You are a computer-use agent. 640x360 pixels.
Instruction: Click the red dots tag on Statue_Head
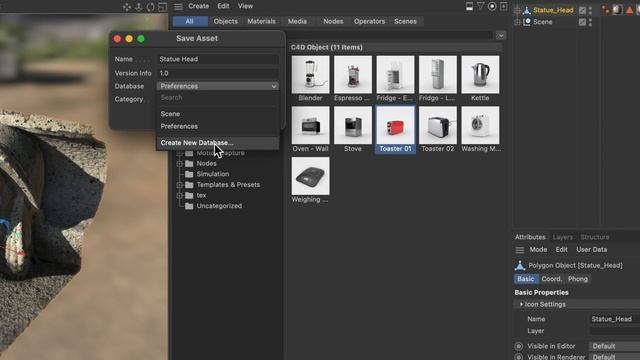(x=606, y=10)
